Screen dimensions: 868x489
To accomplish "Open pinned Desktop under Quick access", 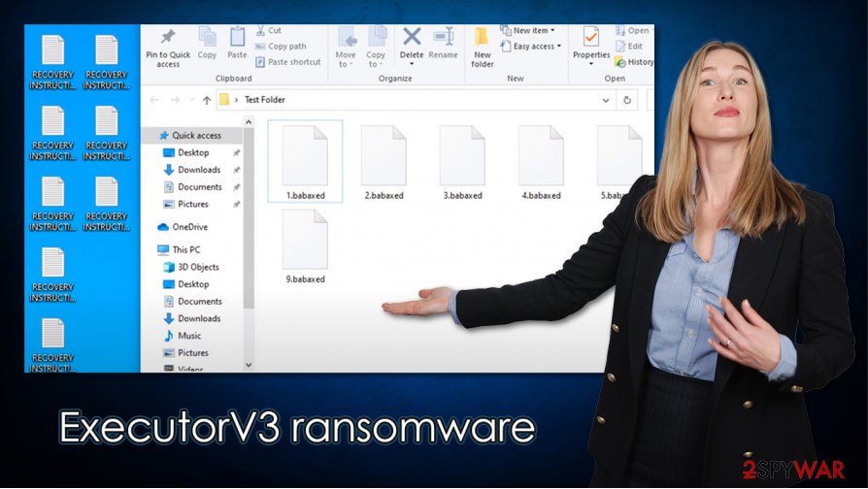I will (193, 152).
